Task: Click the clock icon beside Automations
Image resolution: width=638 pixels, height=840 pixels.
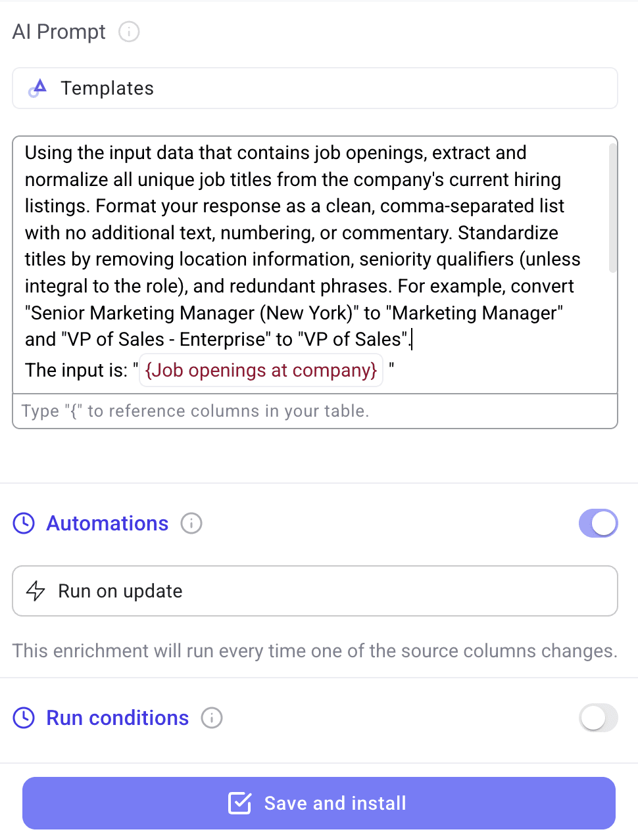Action: click(x=24, y=523)
